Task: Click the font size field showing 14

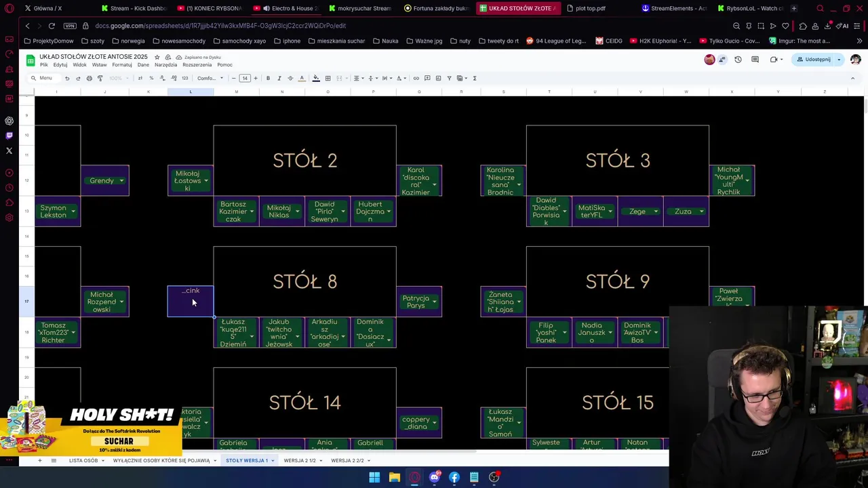Action: pos(245,78)
